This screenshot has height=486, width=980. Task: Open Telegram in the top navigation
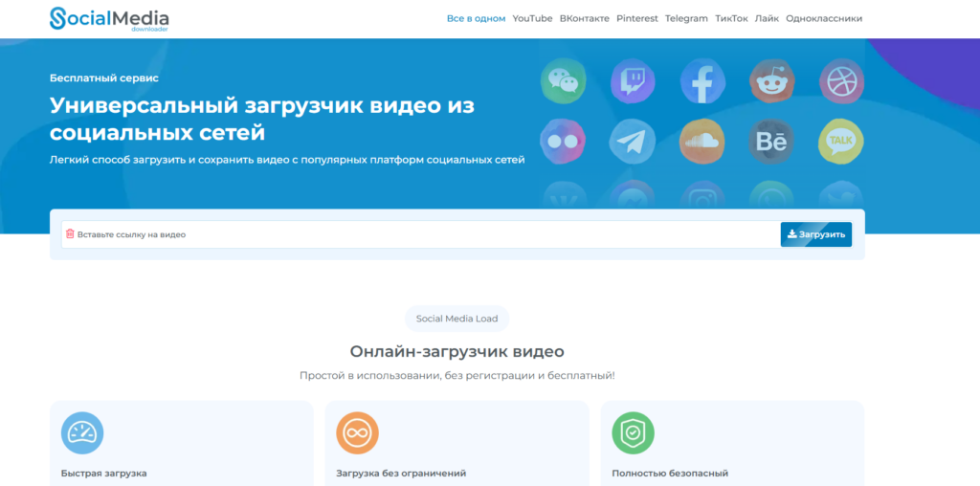coord(686,19)
